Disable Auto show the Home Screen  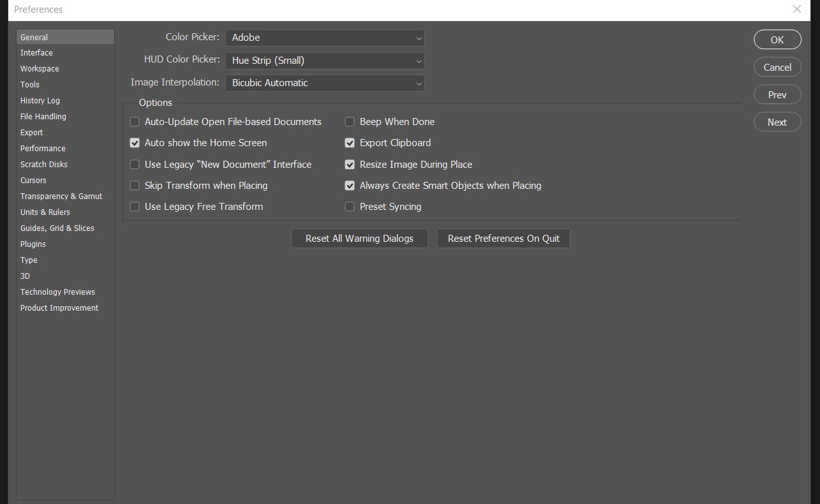(135, 142)
